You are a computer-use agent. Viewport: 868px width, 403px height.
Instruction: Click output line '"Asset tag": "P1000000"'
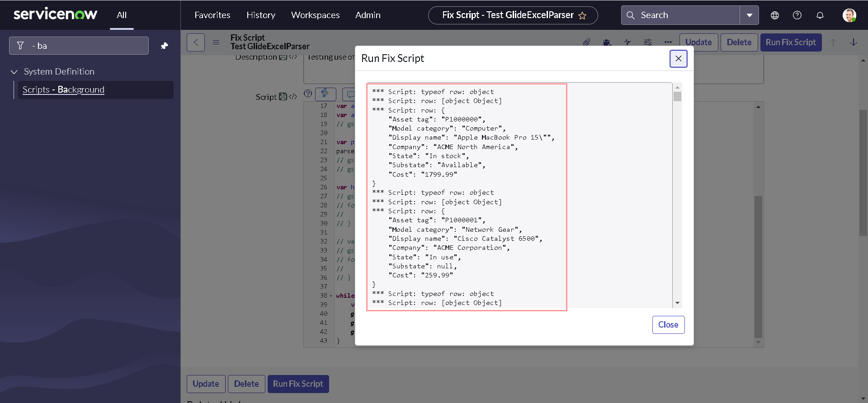(x=437, y=120)
